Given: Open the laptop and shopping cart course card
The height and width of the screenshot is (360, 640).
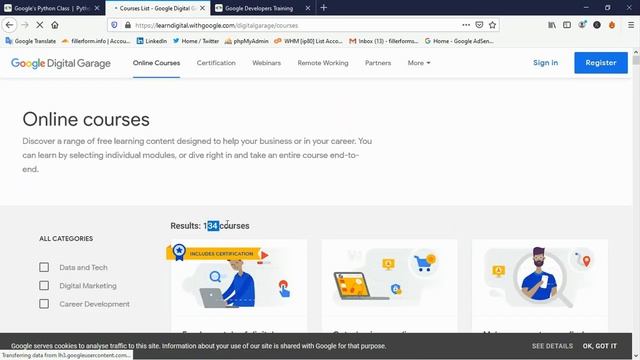Looking at the screenshot, I should pyautogui.click(x=389, y=286).
